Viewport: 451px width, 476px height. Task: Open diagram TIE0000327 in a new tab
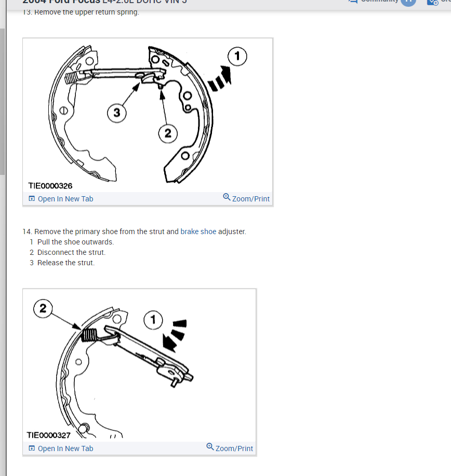[x=65, y=448]
